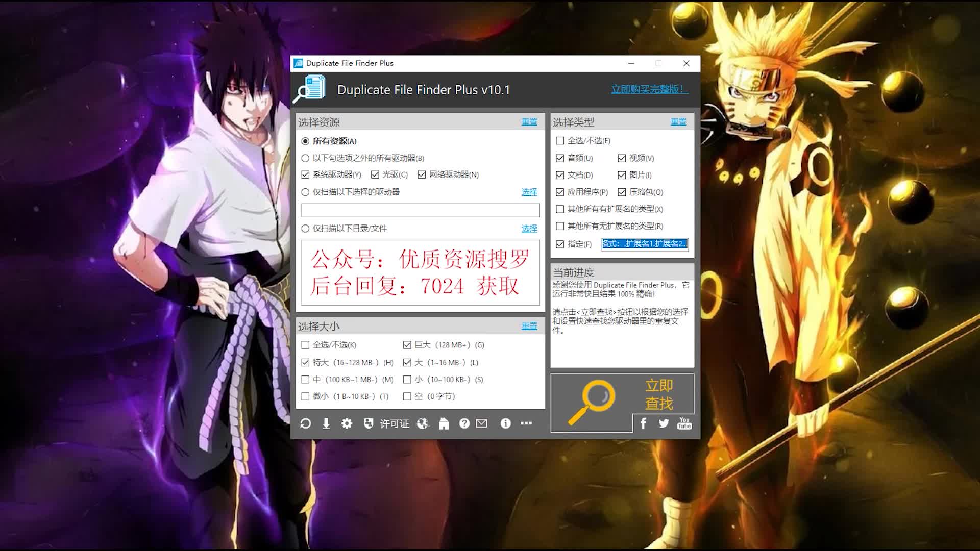Click the envelope email icon
This screenshot has width=980, height=551.
(x=482, y=423)
